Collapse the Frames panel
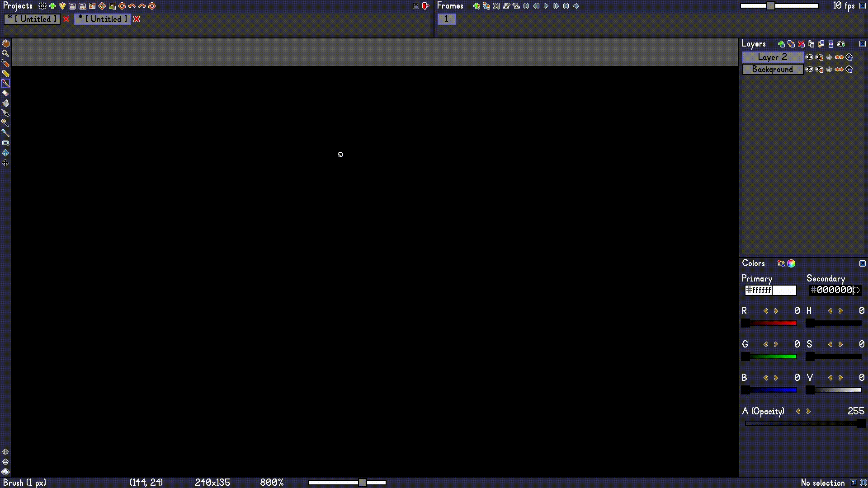 863,6
